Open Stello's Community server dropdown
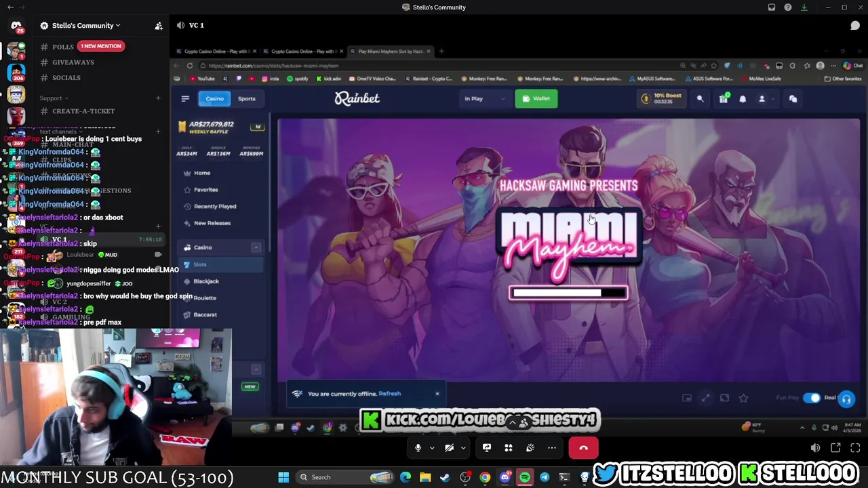Screen dimensions: 868x488 pyautogui.click(x=86, y=26)
